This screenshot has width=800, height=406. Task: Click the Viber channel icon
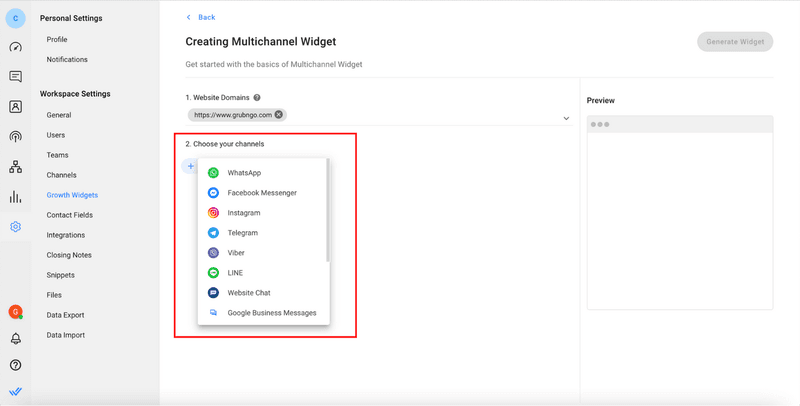point(213,252)
